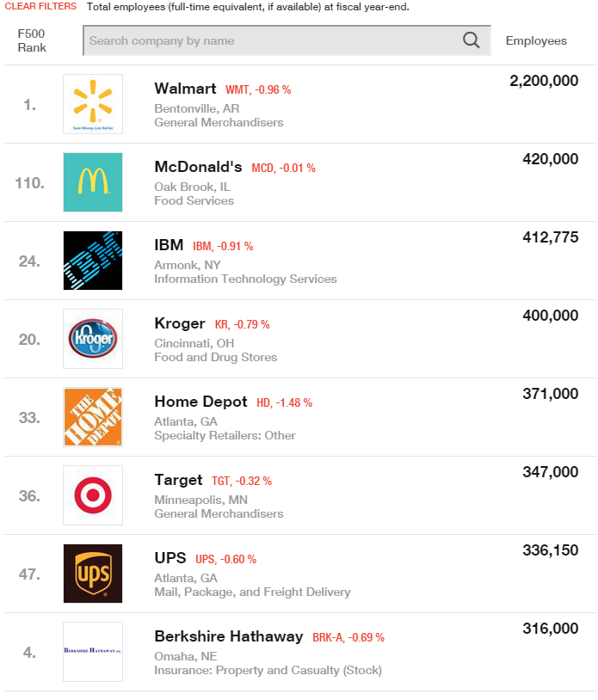
Task: Sort by the Employees column header
Action: click(536, 40)
